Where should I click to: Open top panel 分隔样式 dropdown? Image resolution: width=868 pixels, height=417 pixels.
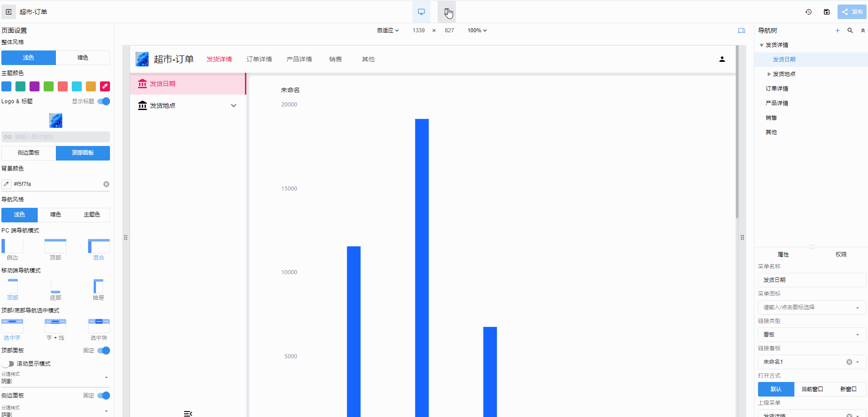click(x=55, y=378)
